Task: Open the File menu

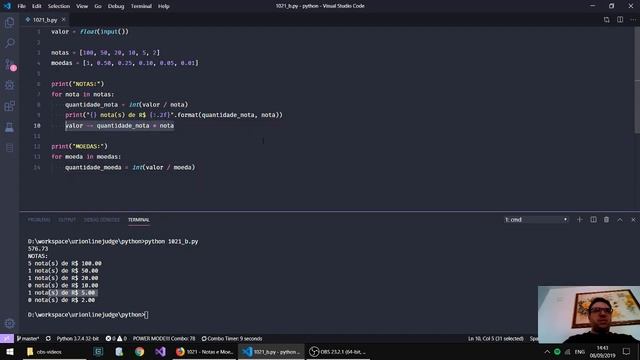Action: [22, 6]
